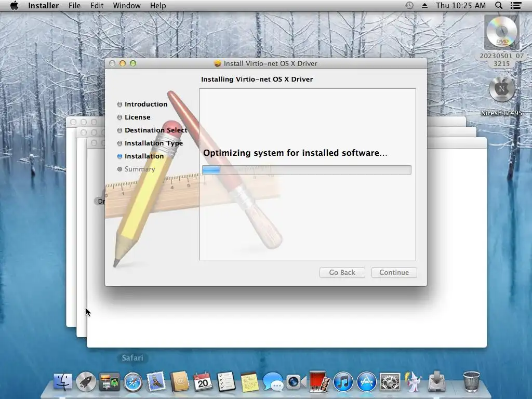
Task: Open System Preferences gear icon
Action: [x=390, y=382]
